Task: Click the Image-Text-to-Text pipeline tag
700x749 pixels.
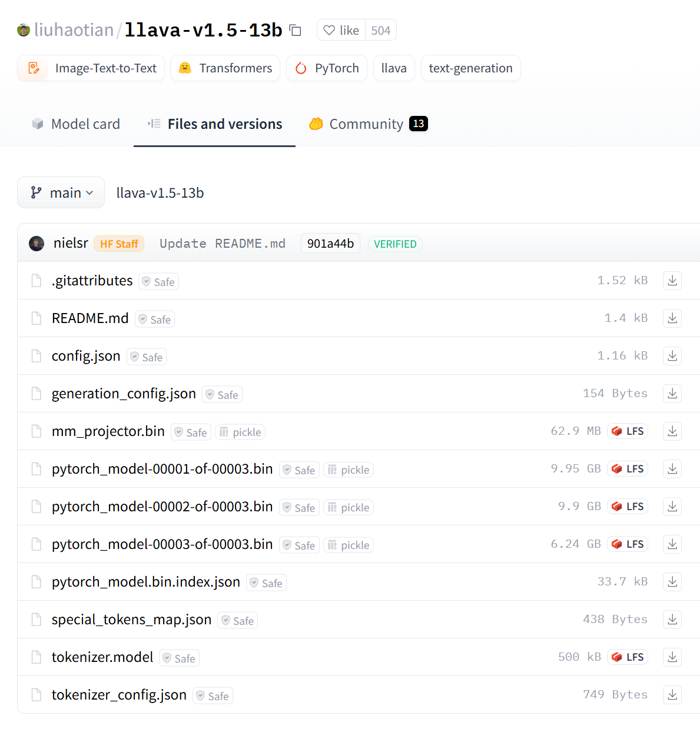Action: (x=106, y=68)
